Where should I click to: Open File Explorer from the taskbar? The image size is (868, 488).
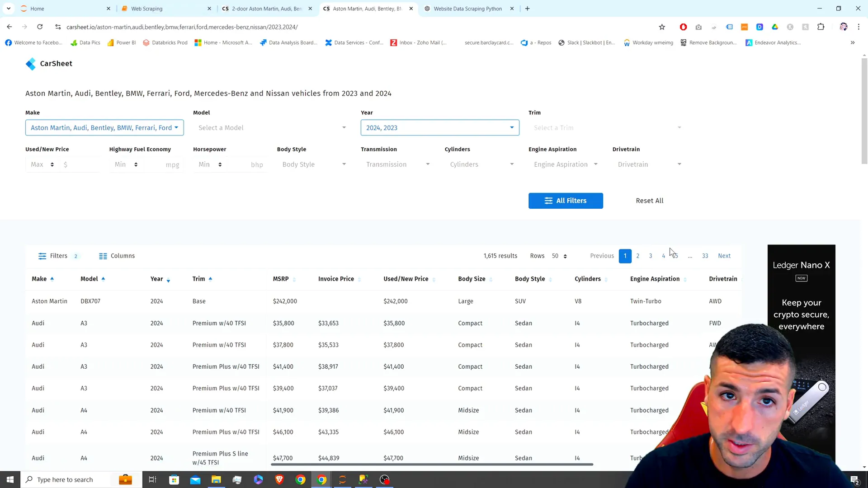(x=216, y=479)
